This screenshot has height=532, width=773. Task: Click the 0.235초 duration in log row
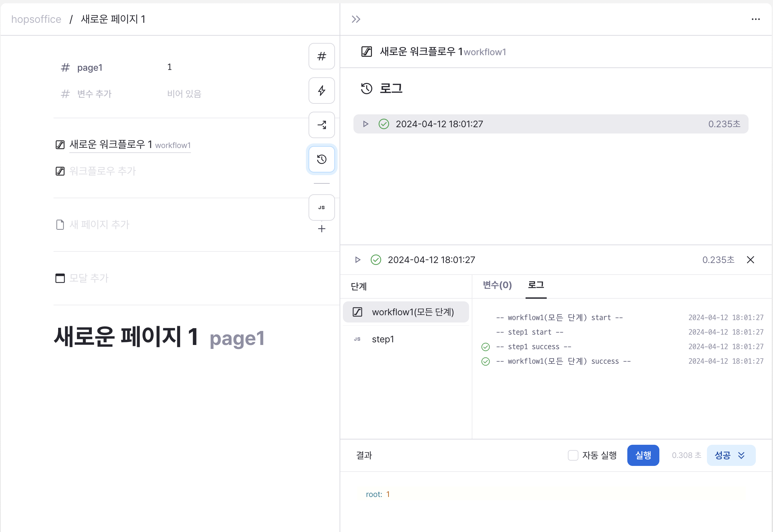point(724,124)
